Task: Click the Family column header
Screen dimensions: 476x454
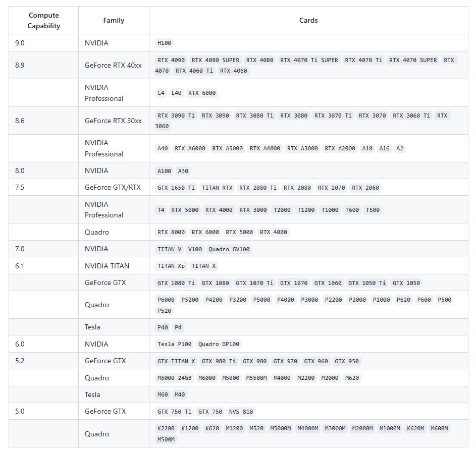Action: tap(114, 20)
